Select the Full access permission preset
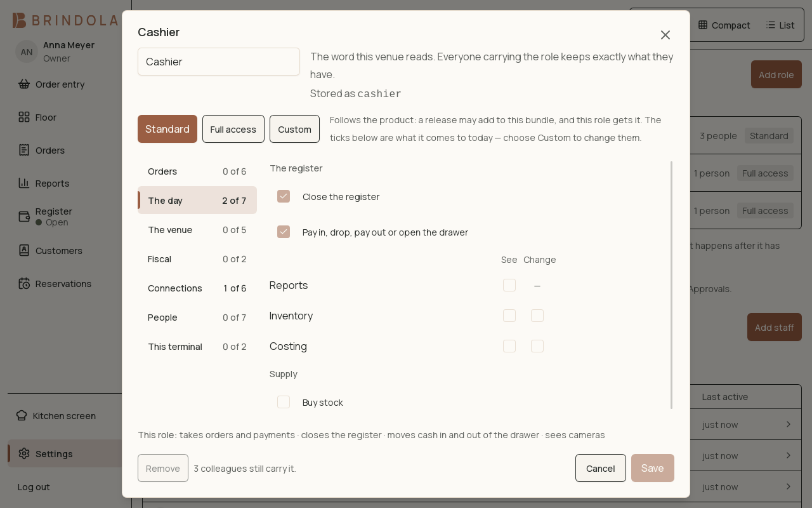The width and height of the screenshot is (812, 508). [x=233, y=129]
